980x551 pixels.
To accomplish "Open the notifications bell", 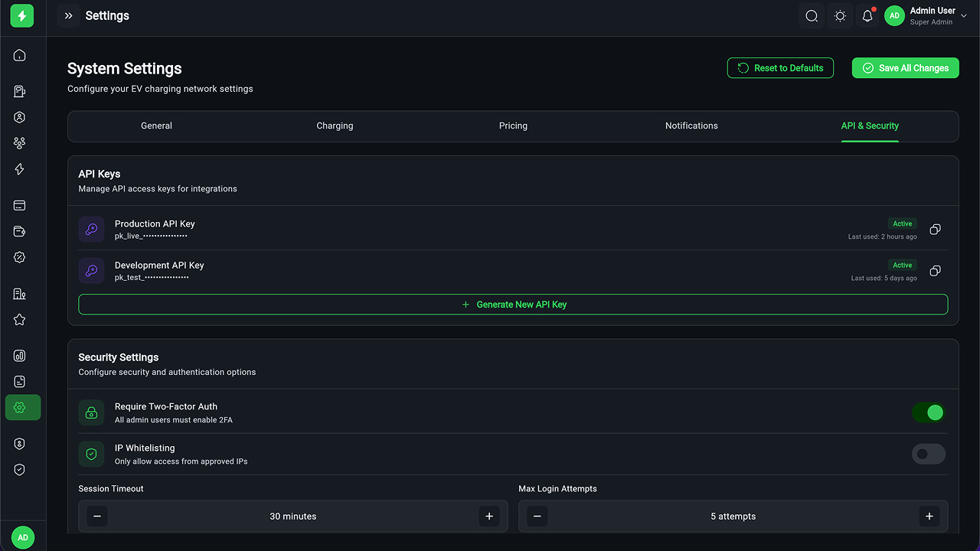I will click(867, 16).
